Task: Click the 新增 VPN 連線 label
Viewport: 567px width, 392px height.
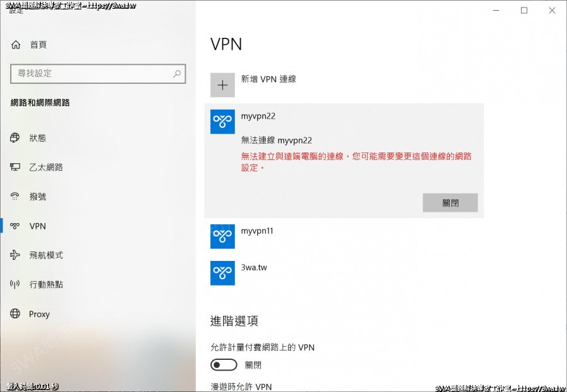Action: coord(268,79)
